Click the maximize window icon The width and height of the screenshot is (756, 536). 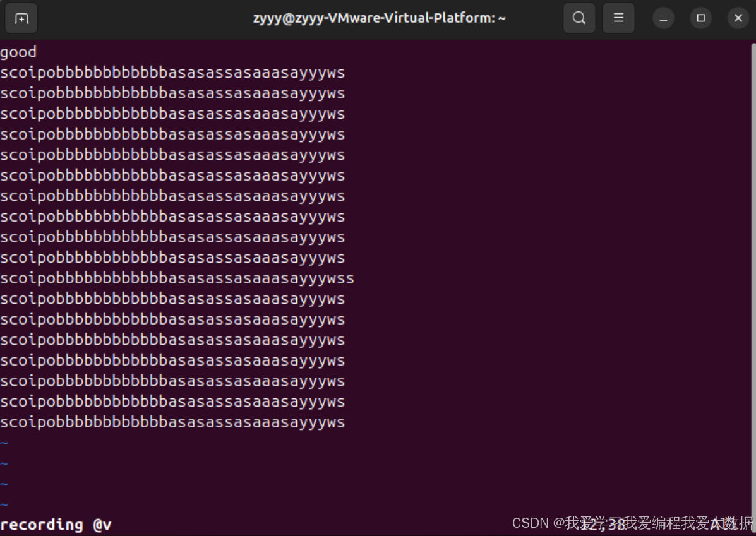(x=700, y=18)
